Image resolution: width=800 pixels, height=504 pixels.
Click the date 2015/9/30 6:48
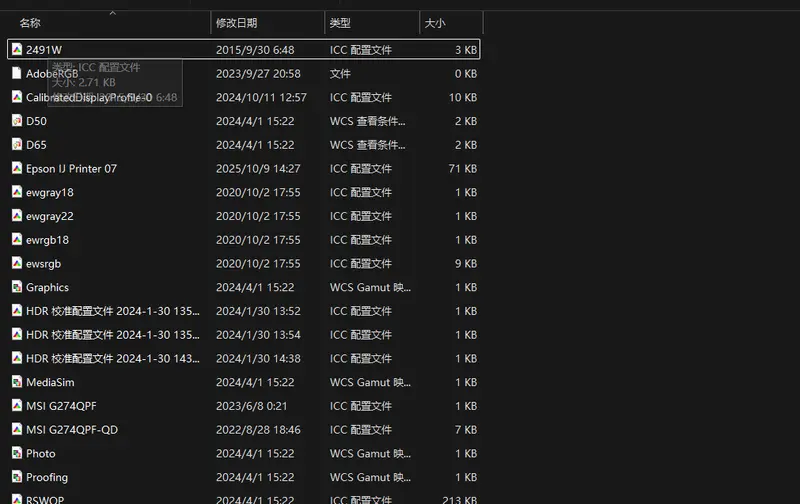(255, 50)
